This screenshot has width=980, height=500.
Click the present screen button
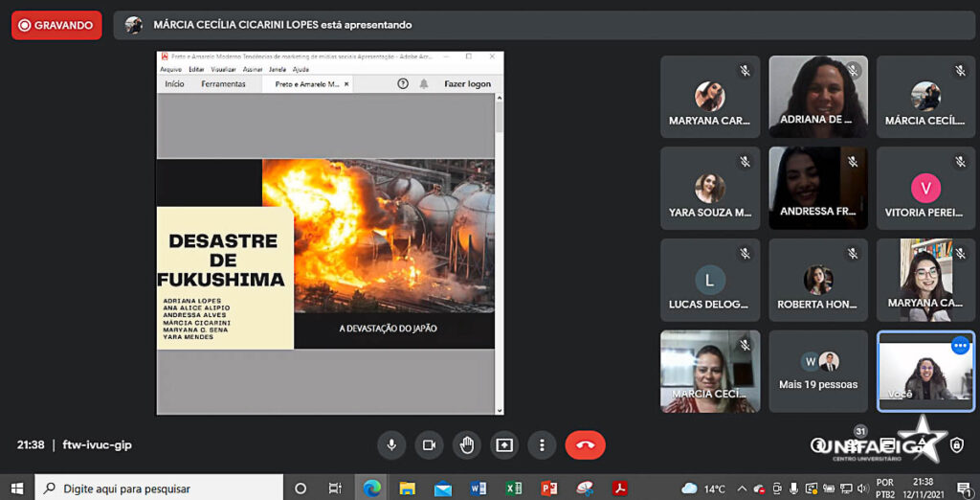click(x=503, y=444)
